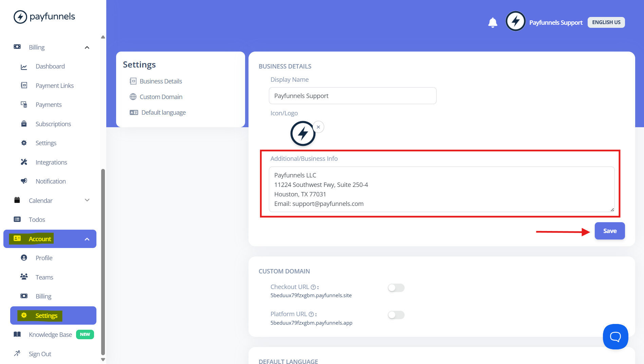Jump to Business Details settings section
This screenshot has height=364, width=644.
(161, 81)
